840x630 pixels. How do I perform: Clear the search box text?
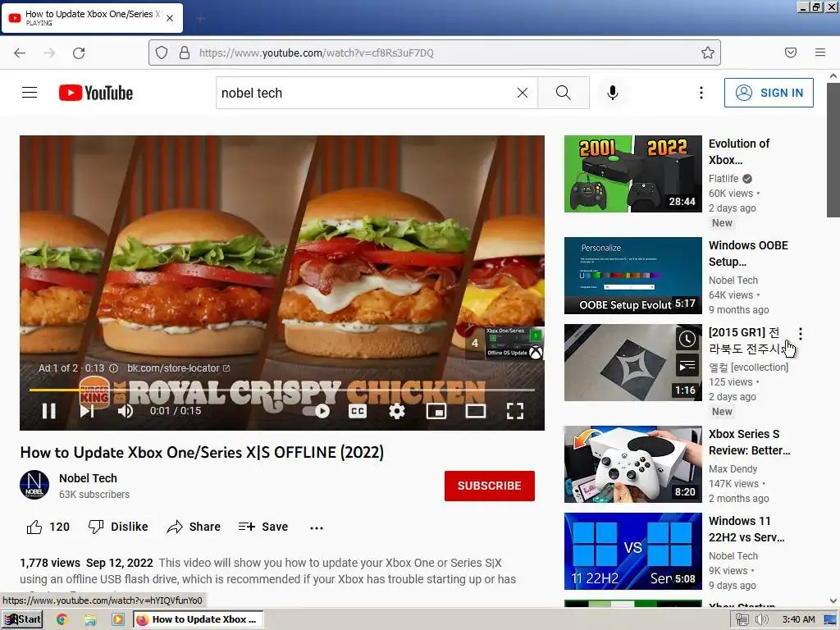523,93
